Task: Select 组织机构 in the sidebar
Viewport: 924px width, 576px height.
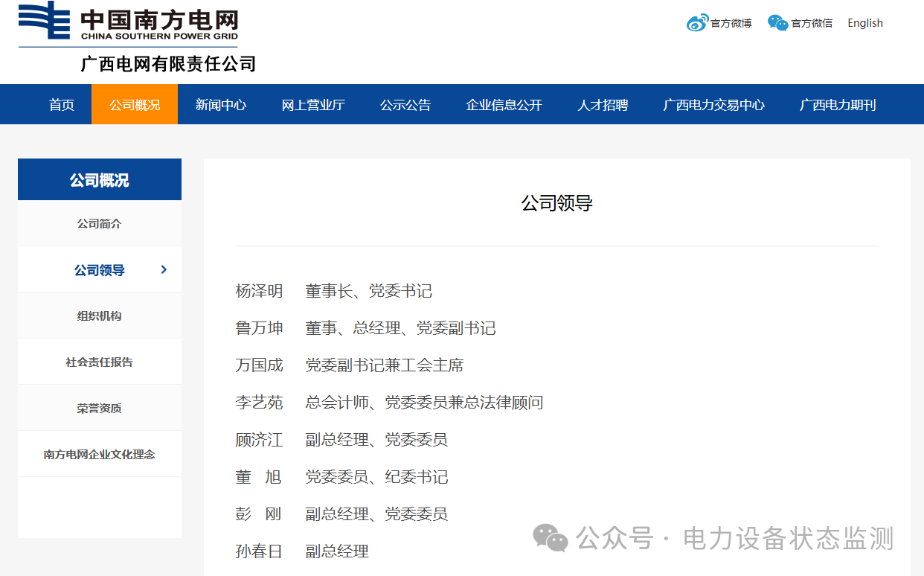Action: (x=99, y=316)
